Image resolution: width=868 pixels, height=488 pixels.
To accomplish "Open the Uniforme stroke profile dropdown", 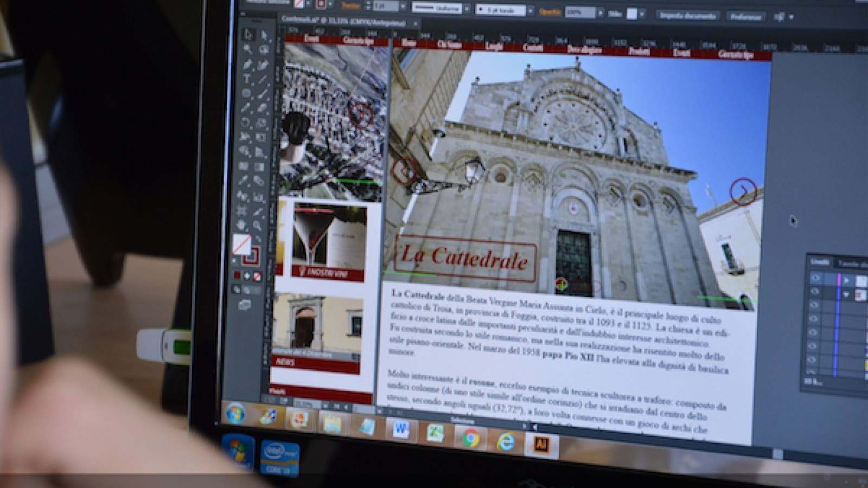I will 467,8.
